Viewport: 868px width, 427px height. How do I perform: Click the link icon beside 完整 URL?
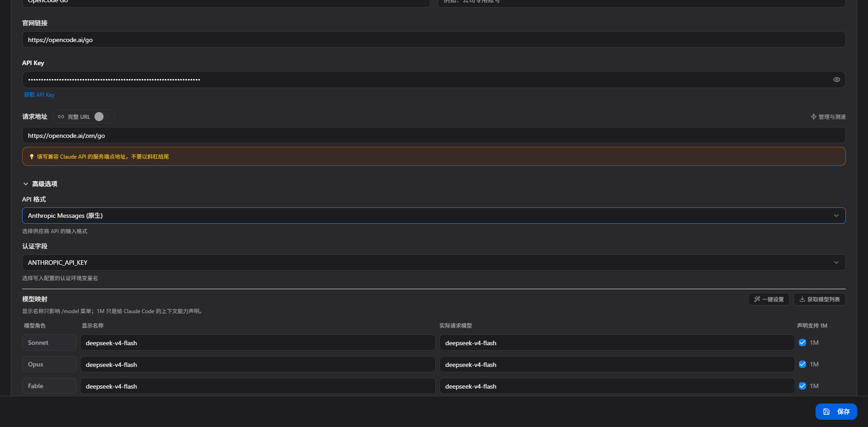[x=61, y=117]
